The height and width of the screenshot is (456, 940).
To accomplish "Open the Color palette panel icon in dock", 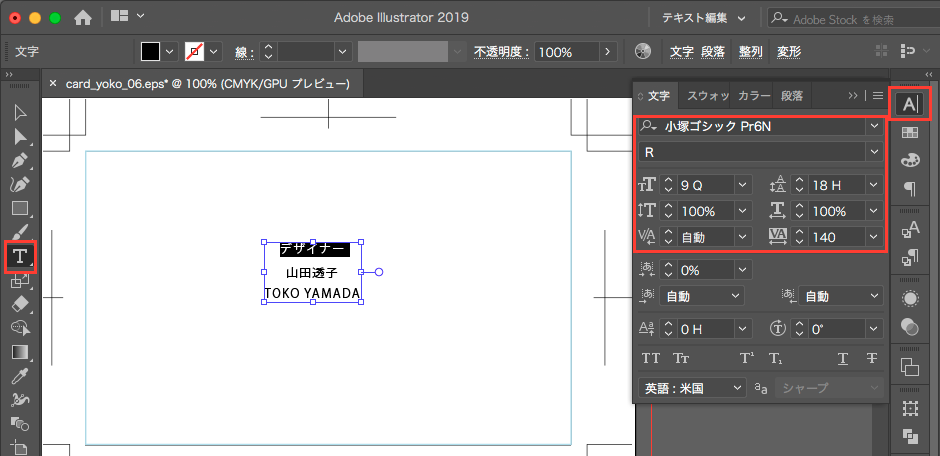I will 909,160.
